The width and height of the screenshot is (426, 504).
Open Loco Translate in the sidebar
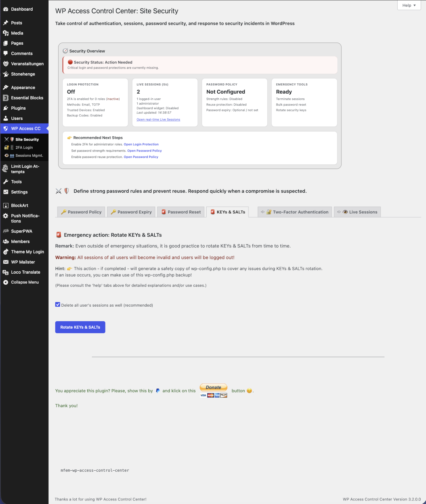(5, 272)
